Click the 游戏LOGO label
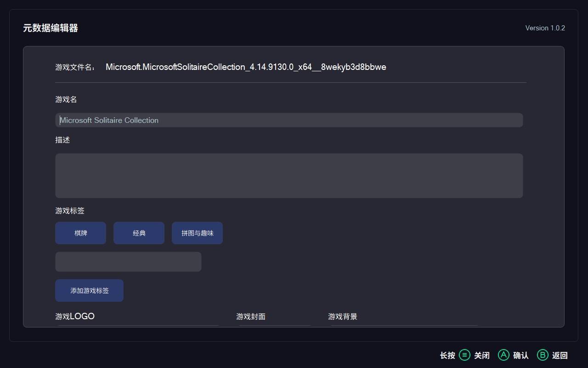 [75, 316]
